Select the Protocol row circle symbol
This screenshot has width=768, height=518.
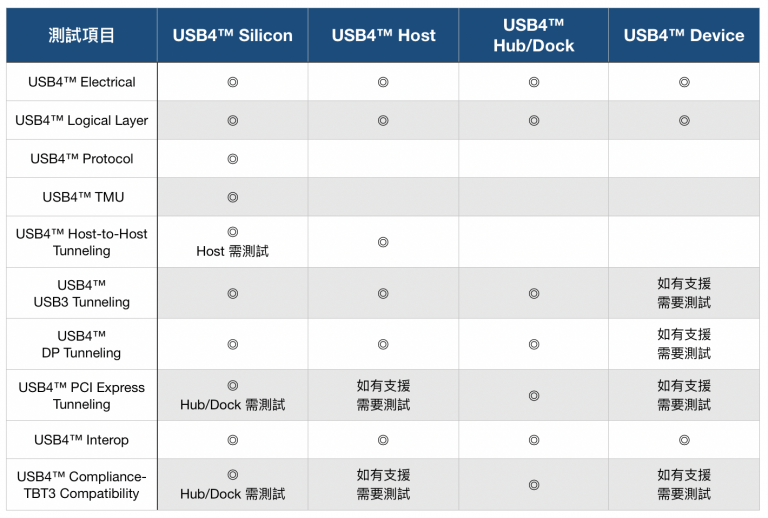click(x=232, y=158)
